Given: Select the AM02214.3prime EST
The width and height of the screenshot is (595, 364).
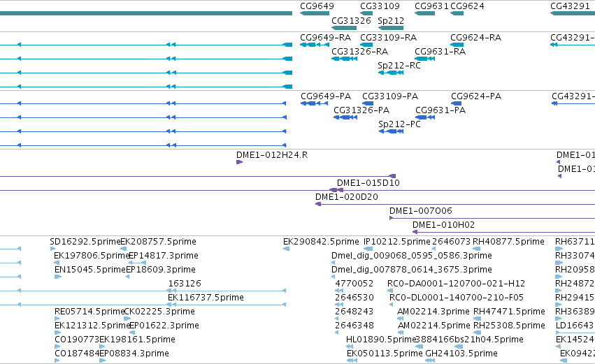Looking at the screenshot, I should [x=433, y=312].
